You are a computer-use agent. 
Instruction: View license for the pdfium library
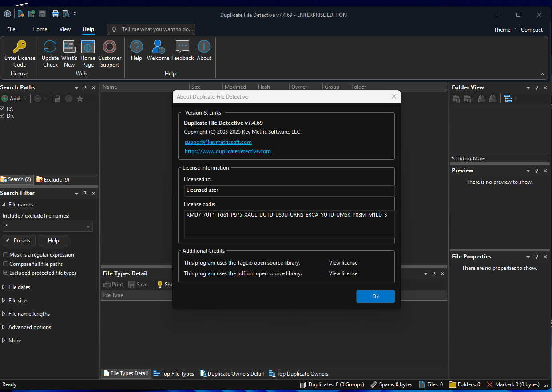tap(343, 273)
